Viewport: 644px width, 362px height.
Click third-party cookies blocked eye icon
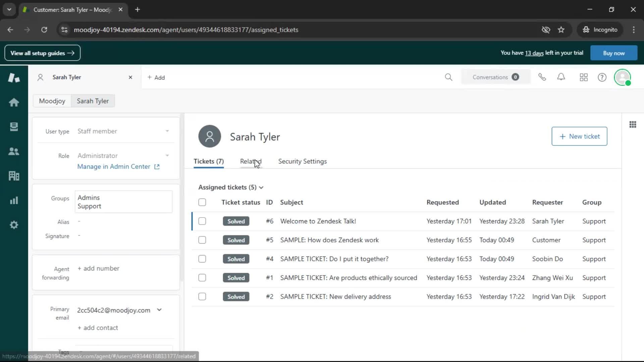pos(546,30)
